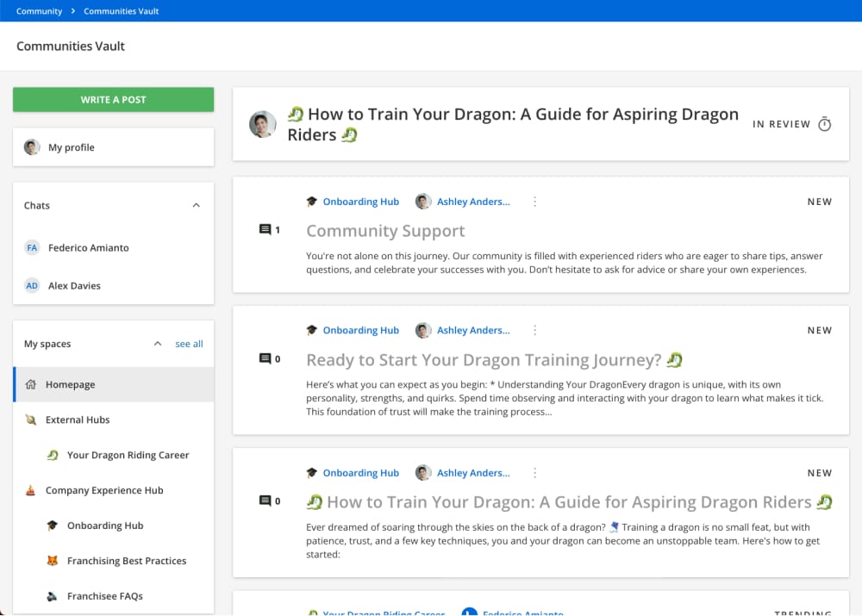This screenshot has width=862, height=616.
Task: Open the My profile card
Action: [113, 147]
